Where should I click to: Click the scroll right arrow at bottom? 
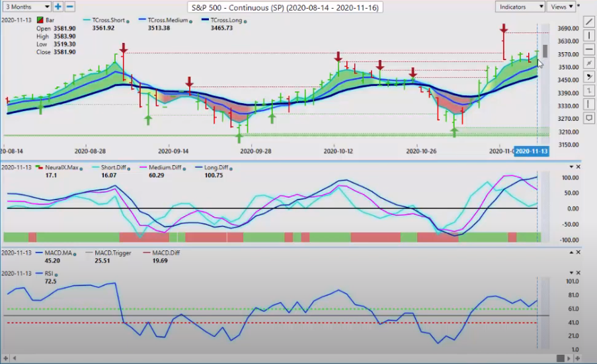click(x=569, y=358)
